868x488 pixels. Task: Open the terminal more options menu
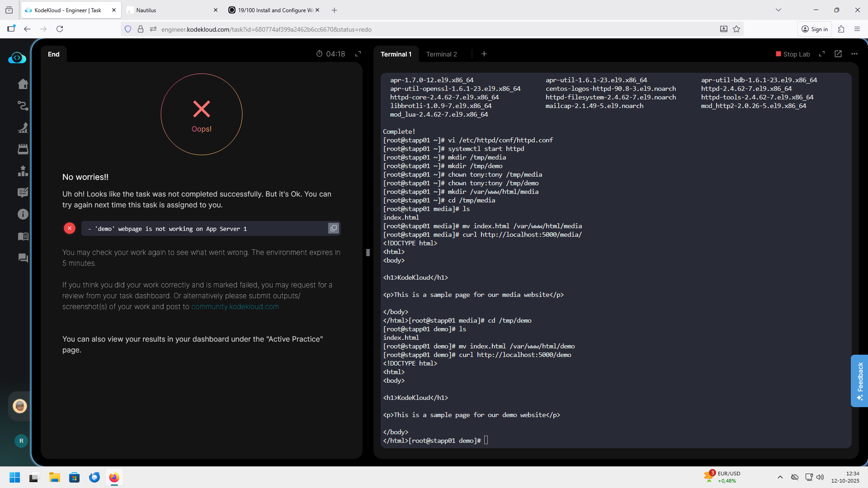854,54
